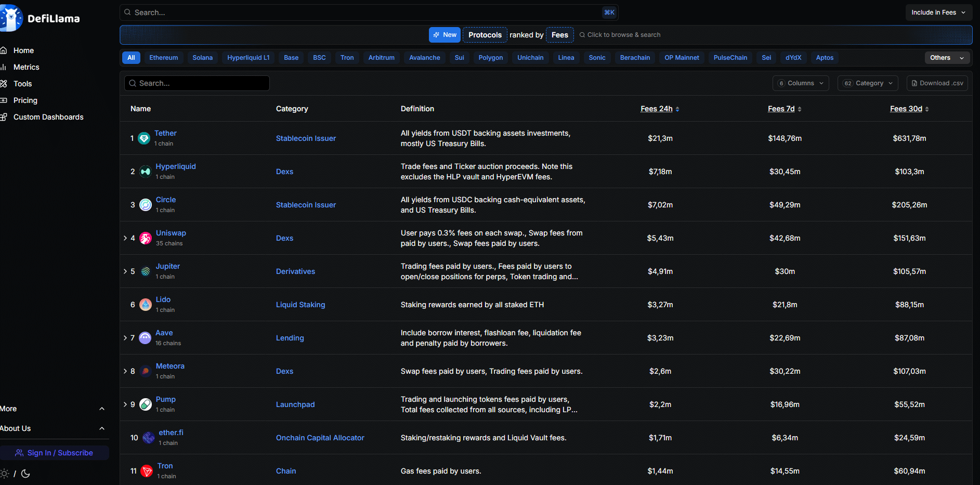Viewport: 980px width, 485px height.
Task: Click the New badge button
Action: [445, 35]
